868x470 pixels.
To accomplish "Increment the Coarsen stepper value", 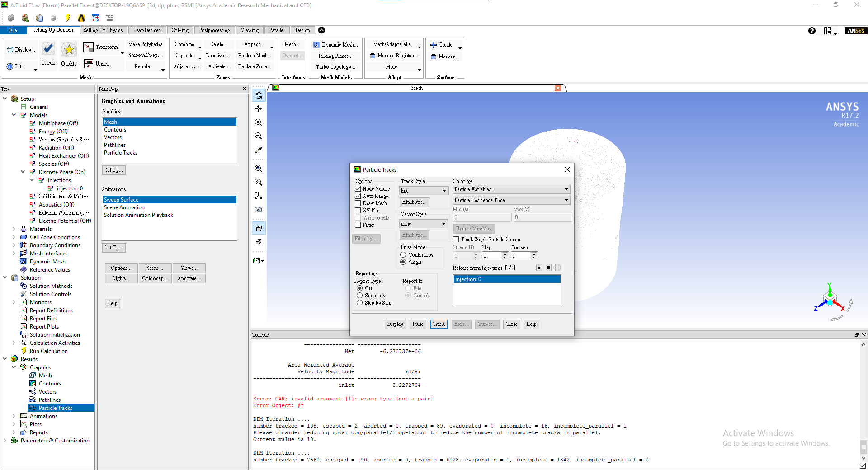I will pyautogui.click(x=534, y=254).
